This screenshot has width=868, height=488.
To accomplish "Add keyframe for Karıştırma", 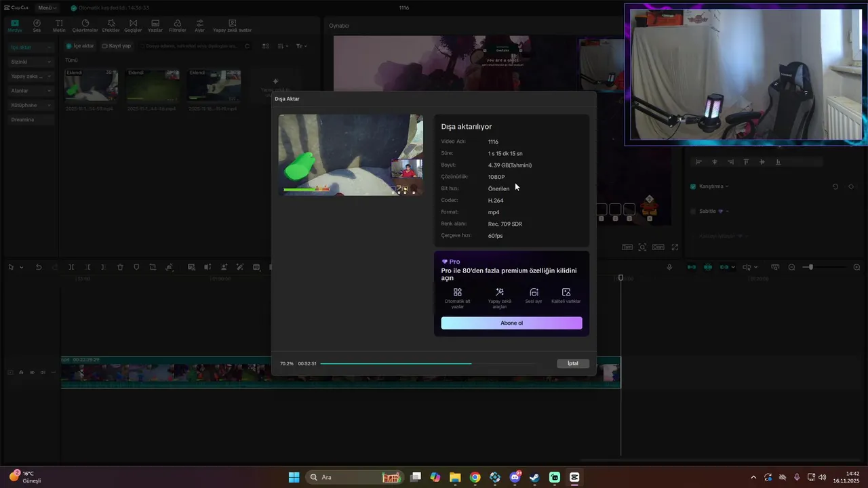I will coord(851,186).
